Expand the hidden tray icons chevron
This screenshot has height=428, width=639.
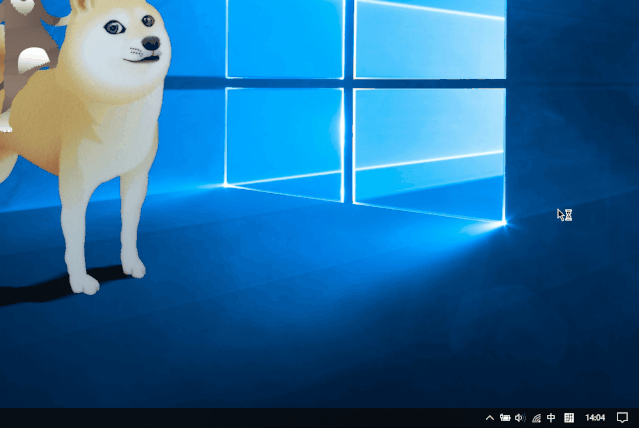tap(489, 418)
